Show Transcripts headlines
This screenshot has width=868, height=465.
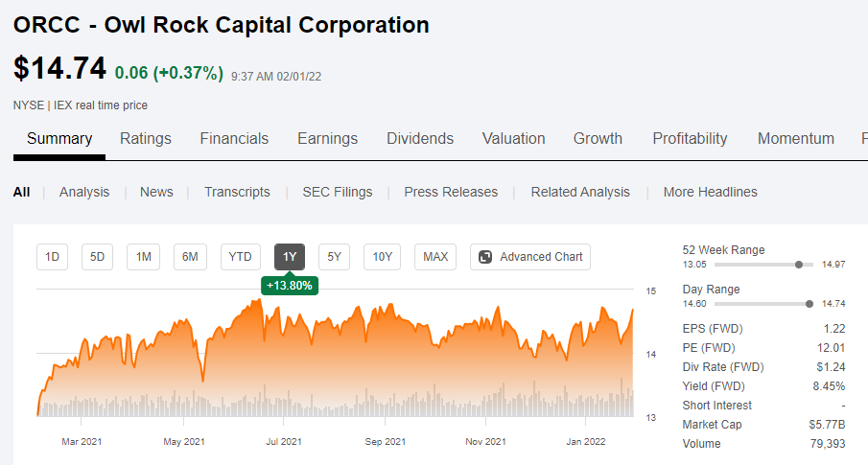[x=237, y=192]
